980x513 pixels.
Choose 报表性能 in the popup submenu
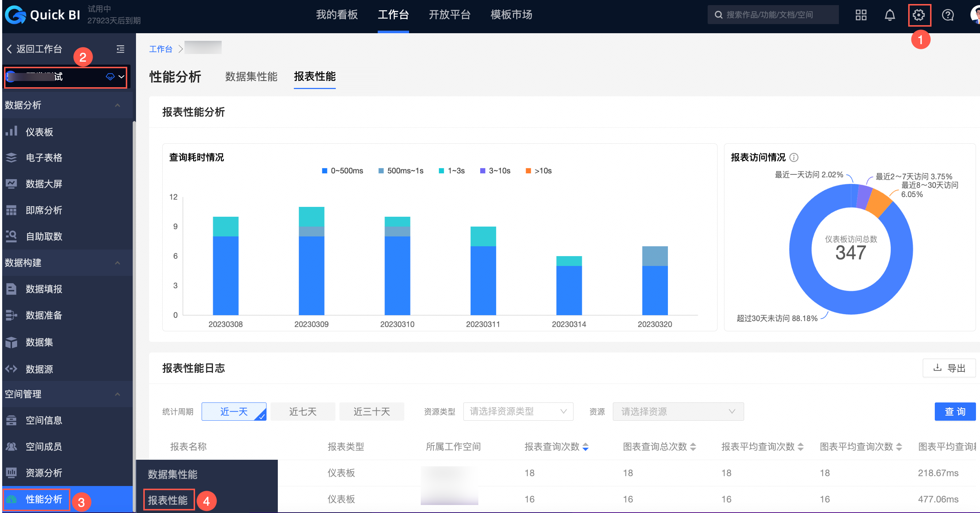click(168, 500)
